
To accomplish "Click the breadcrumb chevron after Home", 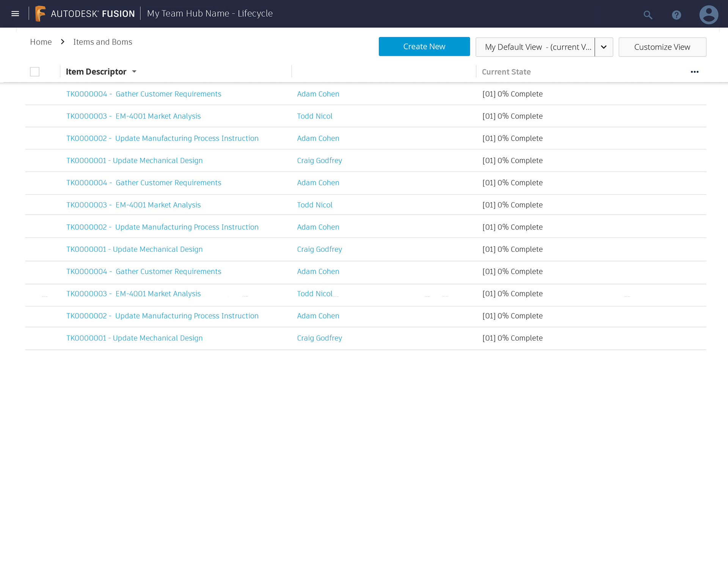I will 63,42.
